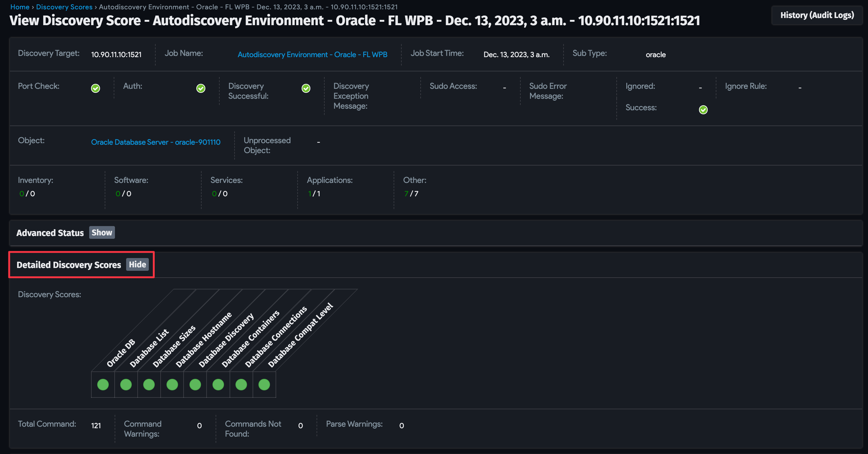Click the Database Compat Level status dot

coord(264,384)
